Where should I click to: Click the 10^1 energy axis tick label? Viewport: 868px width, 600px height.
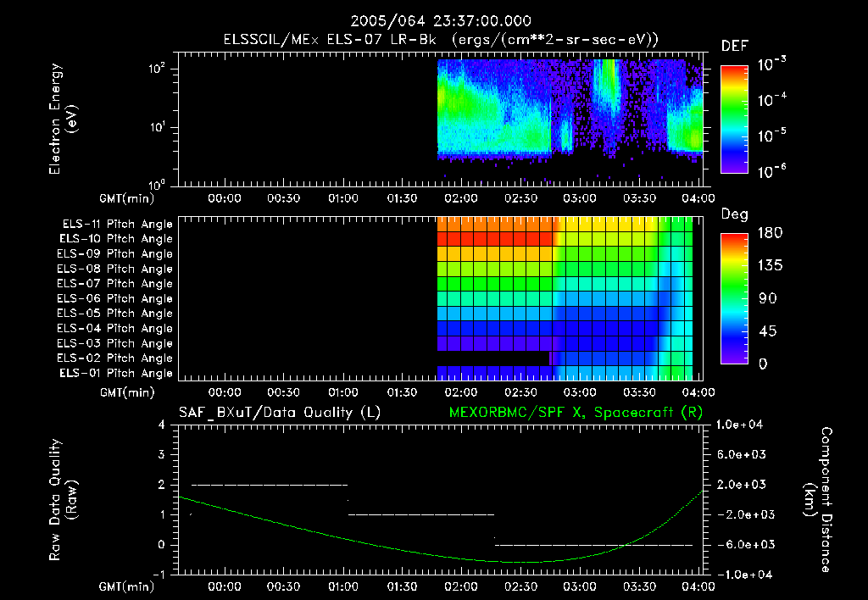pos(157,127)
